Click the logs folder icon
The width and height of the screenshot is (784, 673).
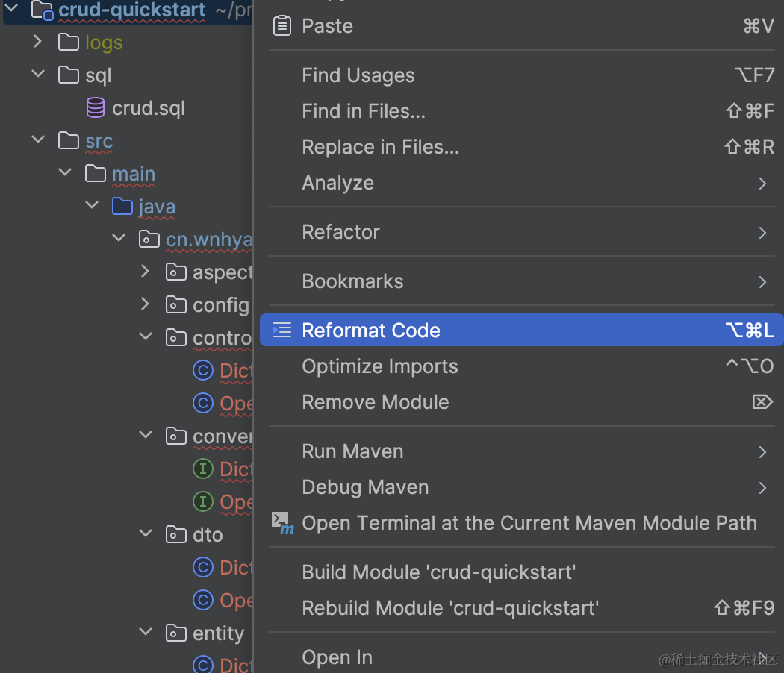pyautogui.click(x=69, y=43)
